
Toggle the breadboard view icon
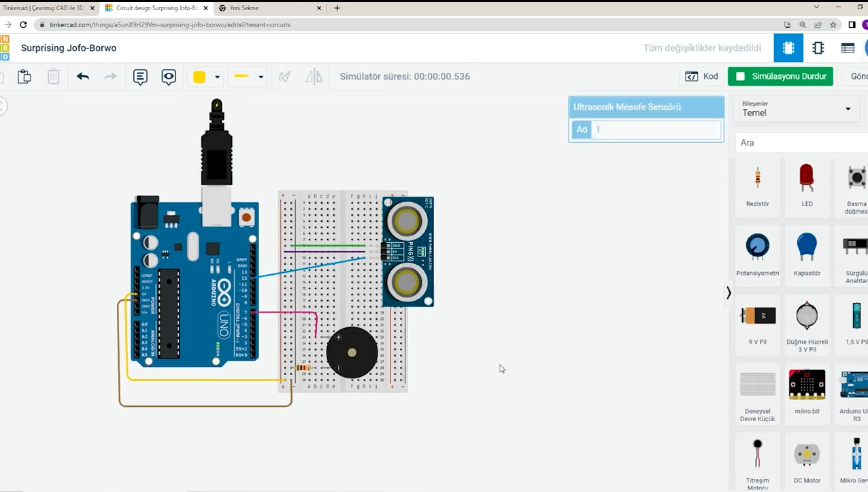pos(788,48)
